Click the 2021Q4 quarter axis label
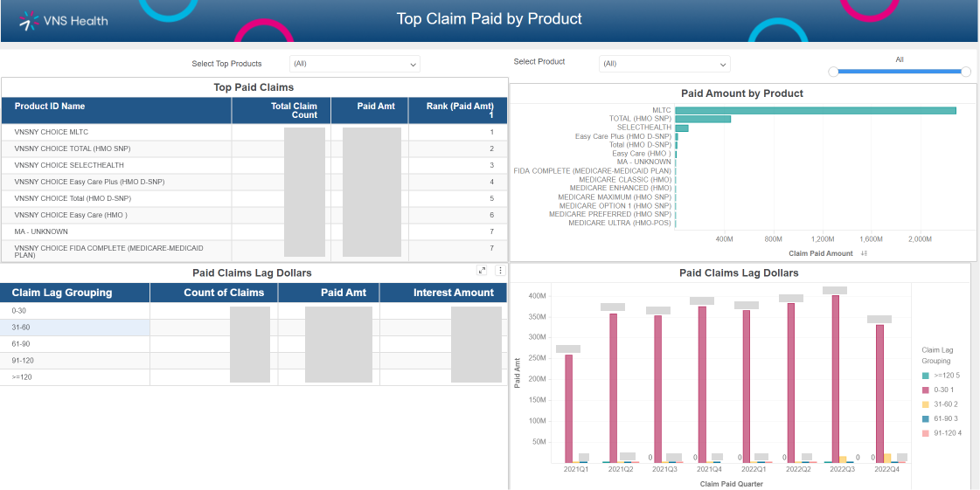The image size is (980, 490). [x=710, y=469]
